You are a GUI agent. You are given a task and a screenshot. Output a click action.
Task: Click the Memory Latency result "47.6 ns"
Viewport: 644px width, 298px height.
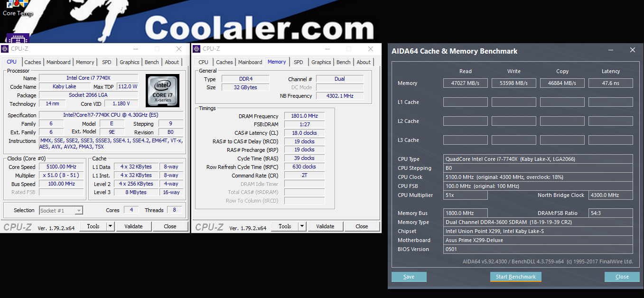click(611, 83)
